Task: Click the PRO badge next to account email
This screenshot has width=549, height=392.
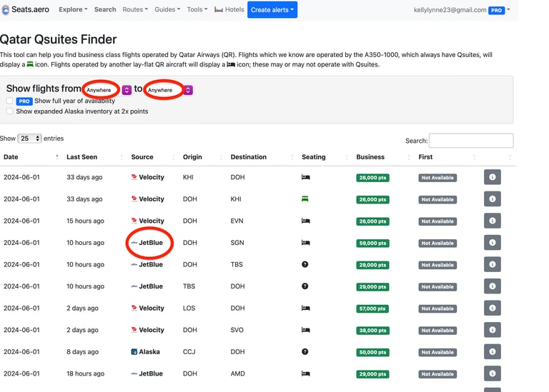Action: coord(497,10)
